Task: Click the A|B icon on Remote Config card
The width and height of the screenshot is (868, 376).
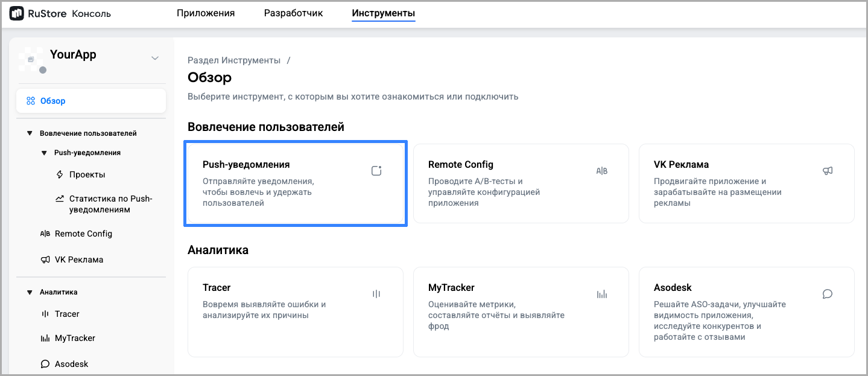Action: [601, 171]
